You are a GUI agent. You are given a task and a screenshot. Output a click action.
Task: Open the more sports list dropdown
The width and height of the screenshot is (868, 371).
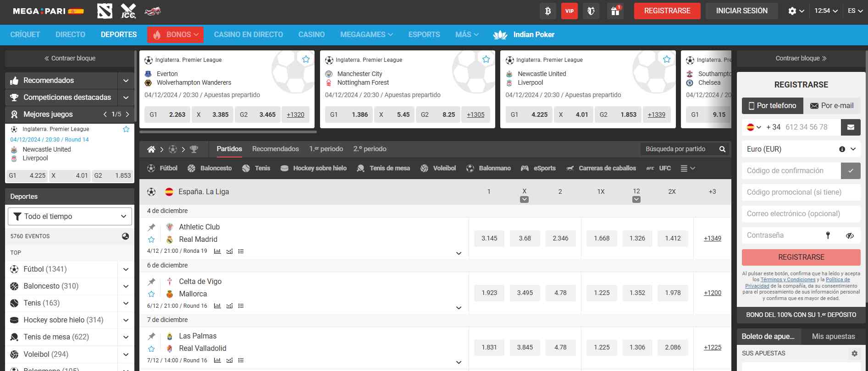tap(688, 169)
